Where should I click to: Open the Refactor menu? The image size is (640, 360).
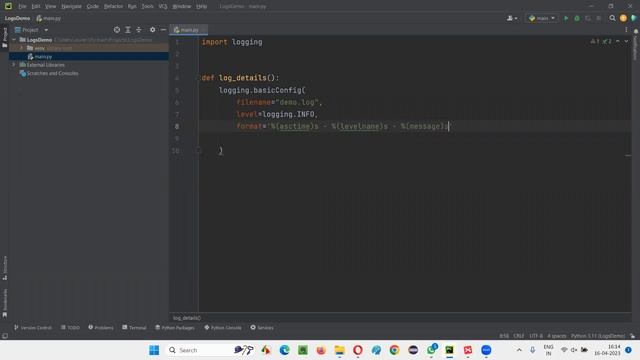pyautogui.click(x=113, y=7)
